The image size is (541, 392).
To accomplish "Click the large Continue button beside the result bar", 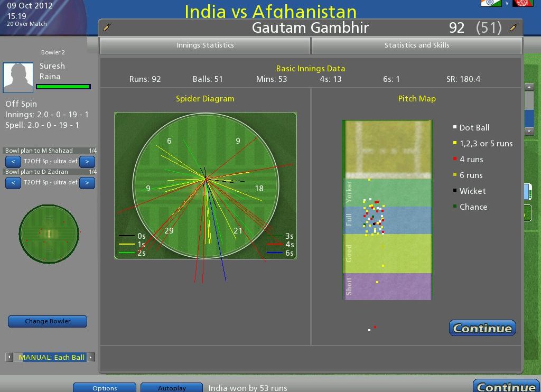I will tap(506, 386).
